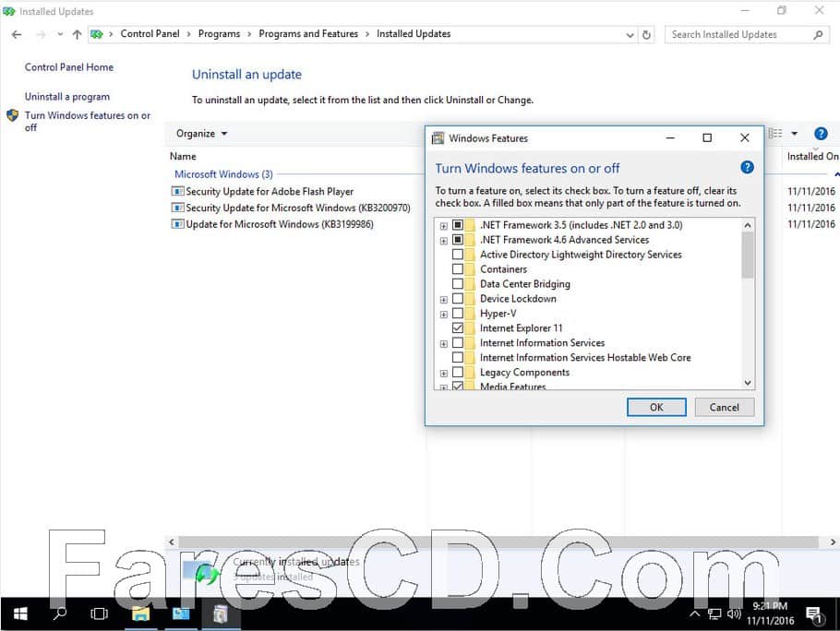Enable Data Center Bridging checkbox
This screenshot has height=631, width=840.
coord(458,283)
